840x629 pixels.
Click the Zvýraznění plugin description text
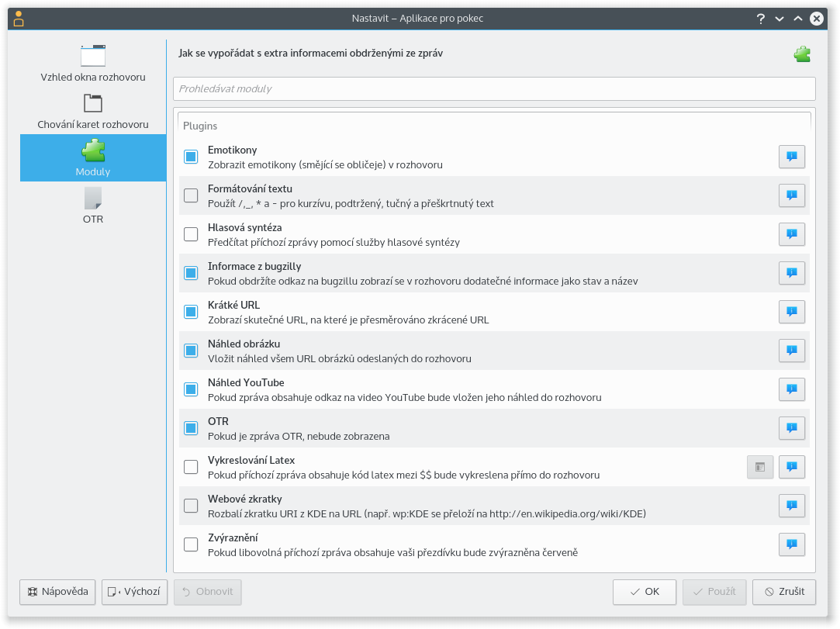click(x=392, y=552)
